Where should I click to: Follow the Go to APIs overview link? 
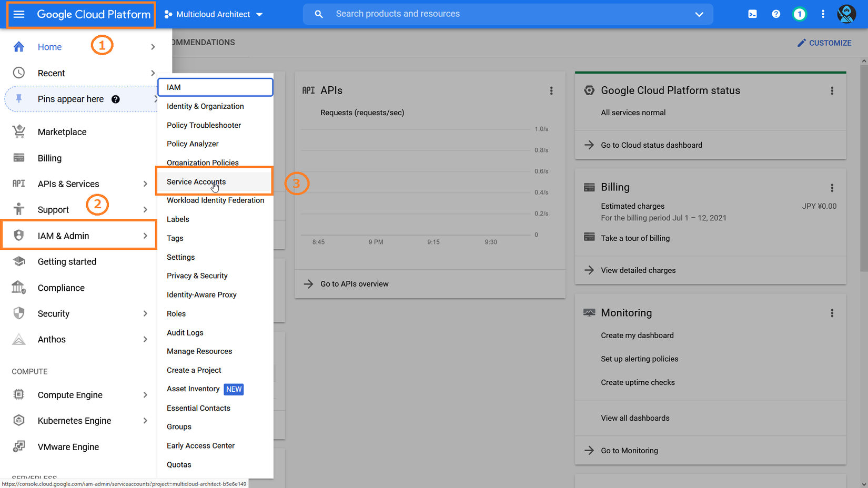(354, 284)
